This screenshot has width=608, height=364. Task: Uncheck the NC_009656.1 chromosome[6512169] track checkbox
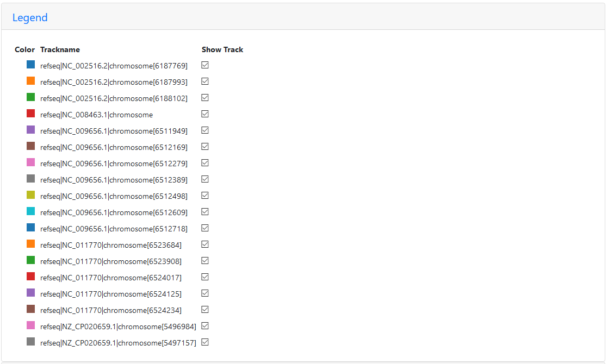(205, 146)
